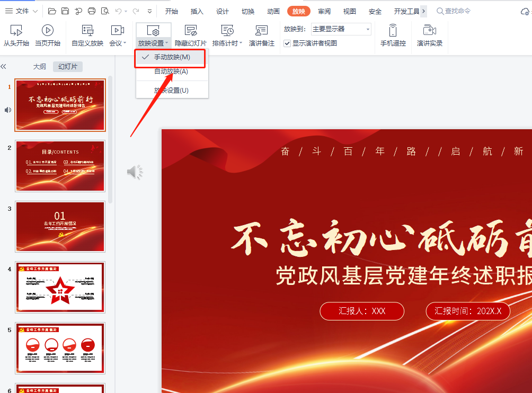Click the slide panel scrollbar
Screen dimensions: 532x393
110,139
